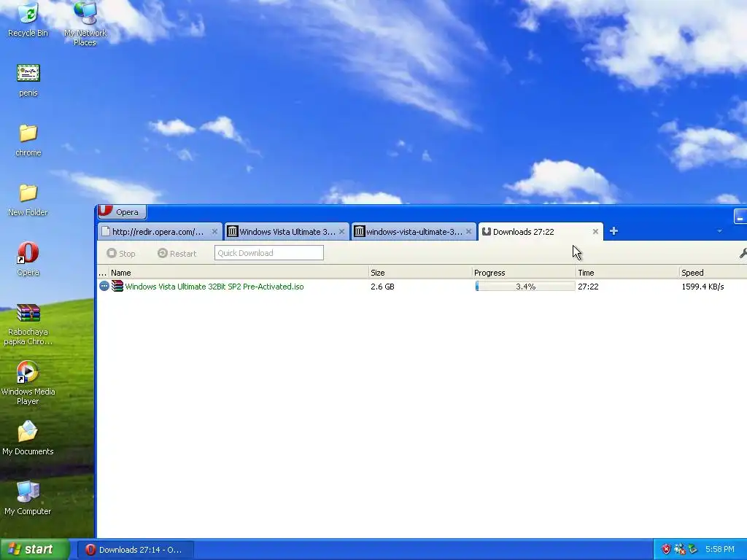Image resolution: width=747 pixels, height=560 pixels.
Task: Select the 2.6 GB size cell
Action: (x=382, y=287)
